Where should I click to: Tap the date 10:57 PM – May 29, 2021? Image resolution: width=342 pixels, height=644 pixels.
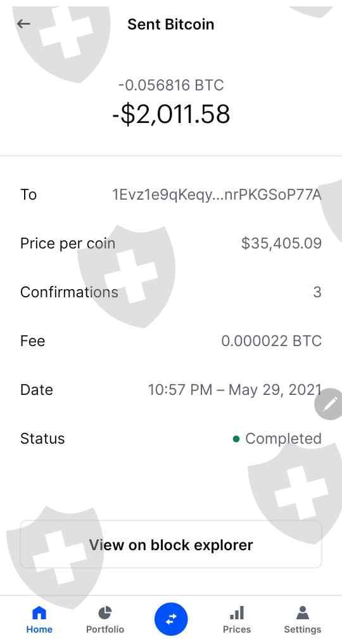[x=235, y=390]
